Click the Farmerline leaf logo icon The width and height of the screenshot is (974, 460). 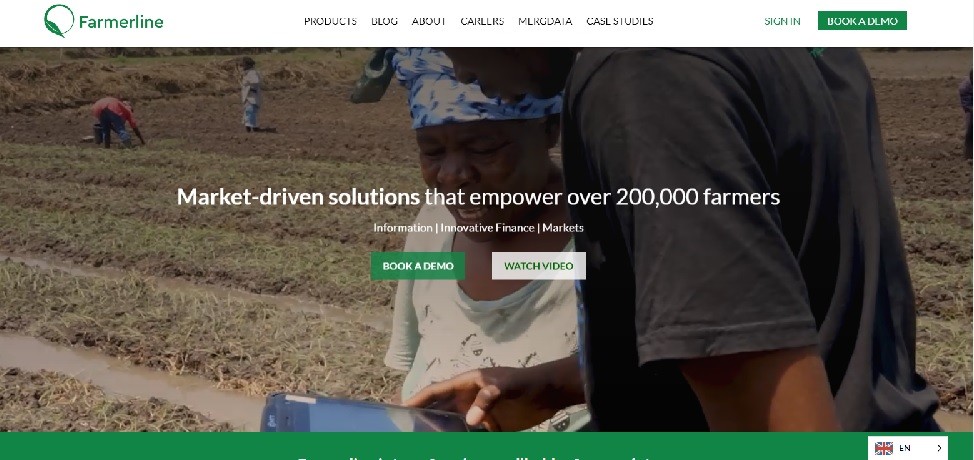click(59, 21)
